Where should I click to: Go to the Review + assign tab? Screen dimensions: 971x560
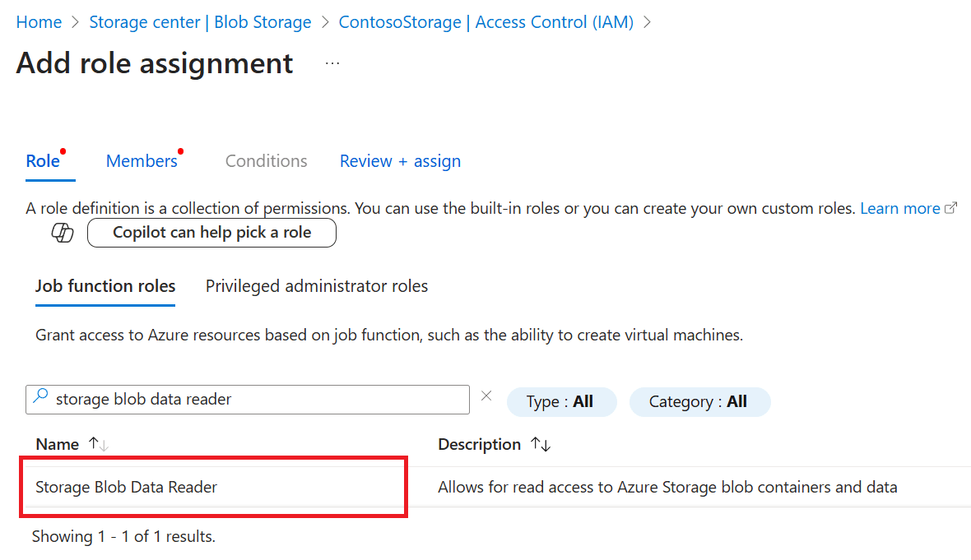(x=400, y=161)
